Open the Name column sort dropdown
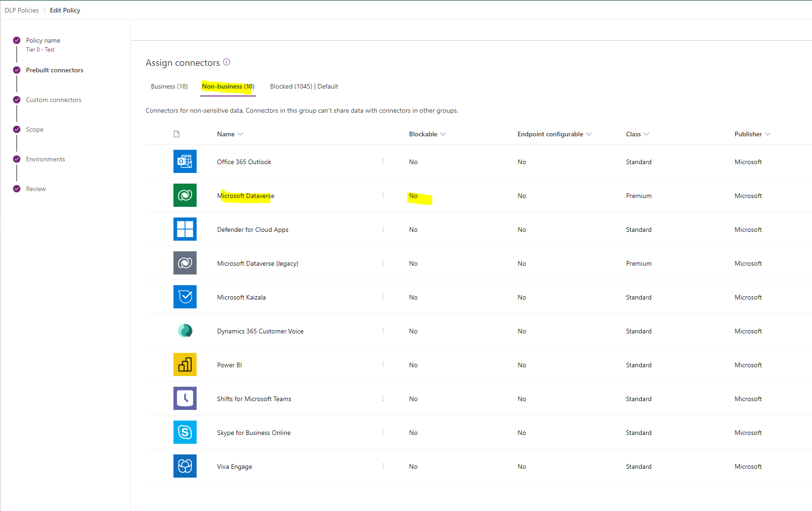812x511 pixels. click(241, 134)
